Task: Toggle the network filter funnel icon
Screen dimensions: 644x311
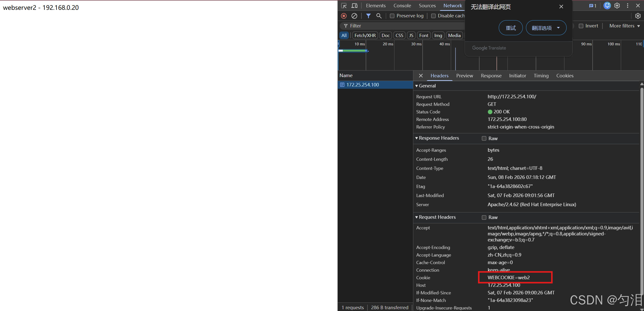Action: [368, 16]
